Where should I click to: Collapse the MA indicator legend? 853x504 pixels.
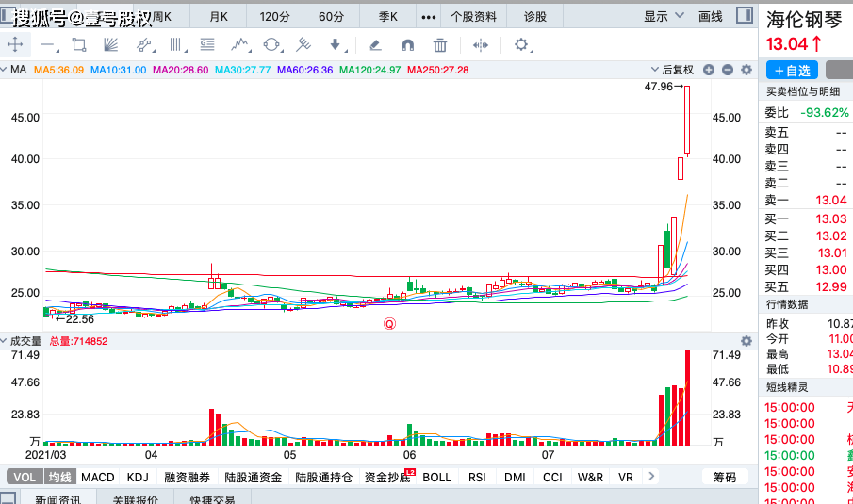click(x=6, y=70)
